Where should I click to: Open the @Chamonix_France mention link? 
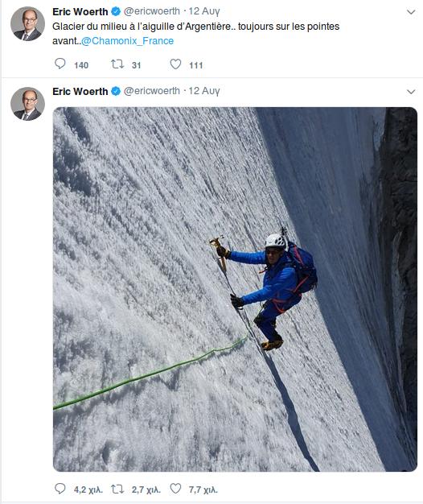pos(127,41)
